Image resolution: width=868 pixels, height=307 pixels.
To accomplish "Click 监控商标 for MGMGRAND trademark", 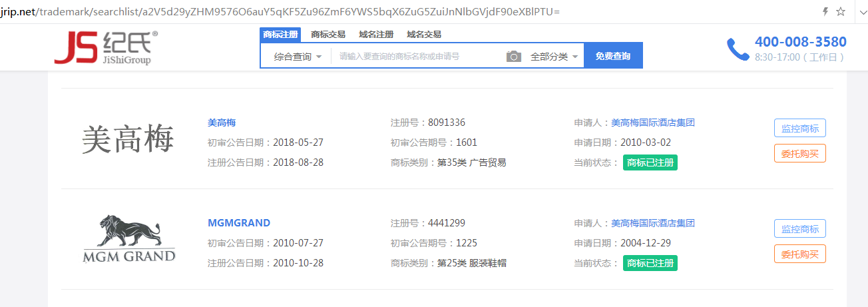I will [799, 228].
